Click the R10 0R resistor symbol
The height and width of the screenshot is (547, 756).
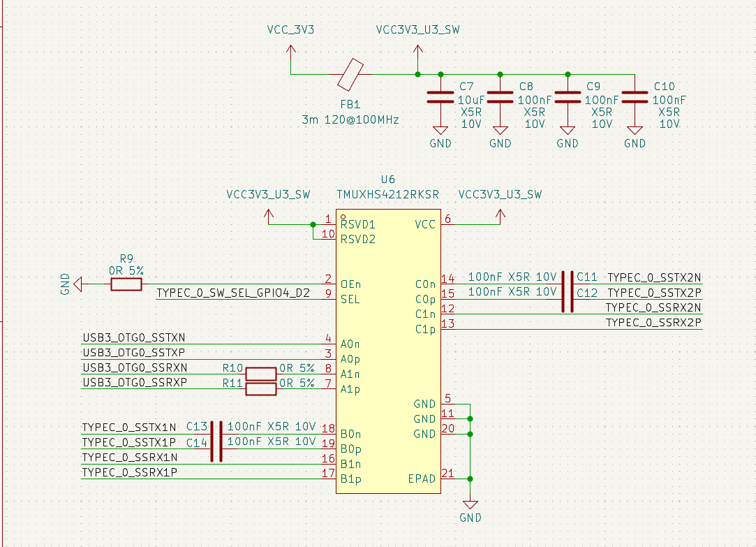pyautogui.click(x=262, y=374)
